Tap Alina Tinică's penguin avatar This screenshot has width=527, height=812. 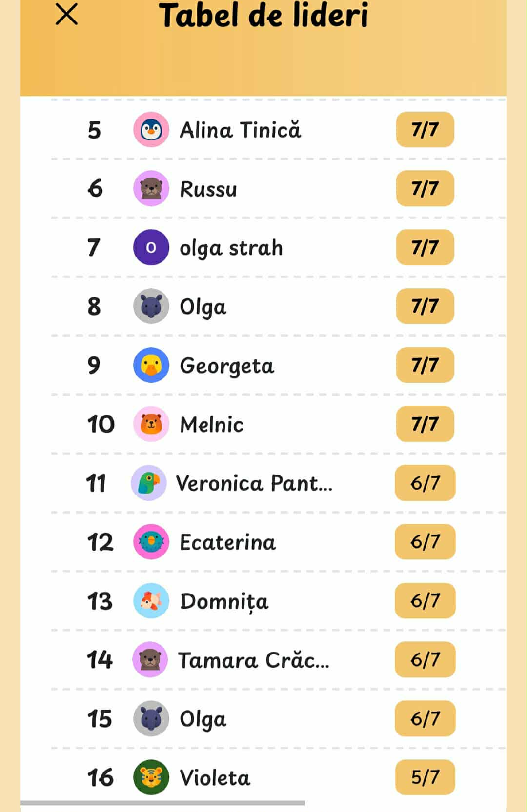(x=151, y=130)
